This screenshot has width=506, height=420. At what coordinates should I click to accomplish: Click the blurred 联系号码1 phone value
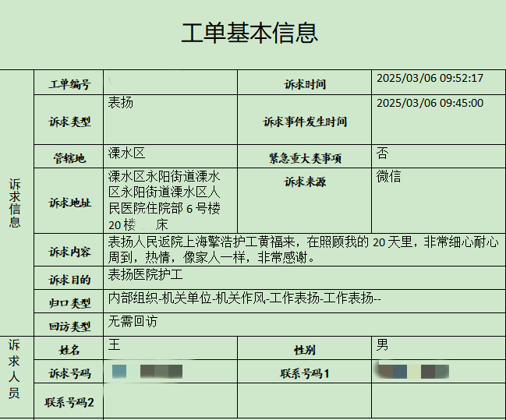[413, 372]
